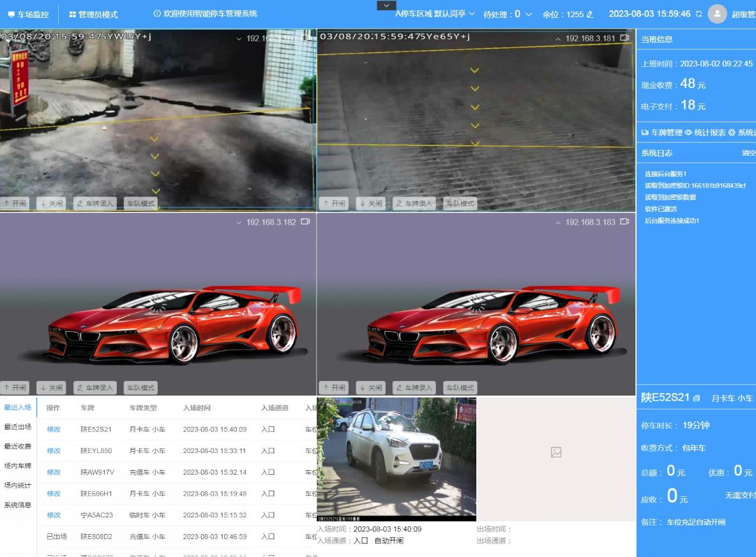Click the monitor icon for 车场监控
The image size is (756, 557).
coord(11,15)
